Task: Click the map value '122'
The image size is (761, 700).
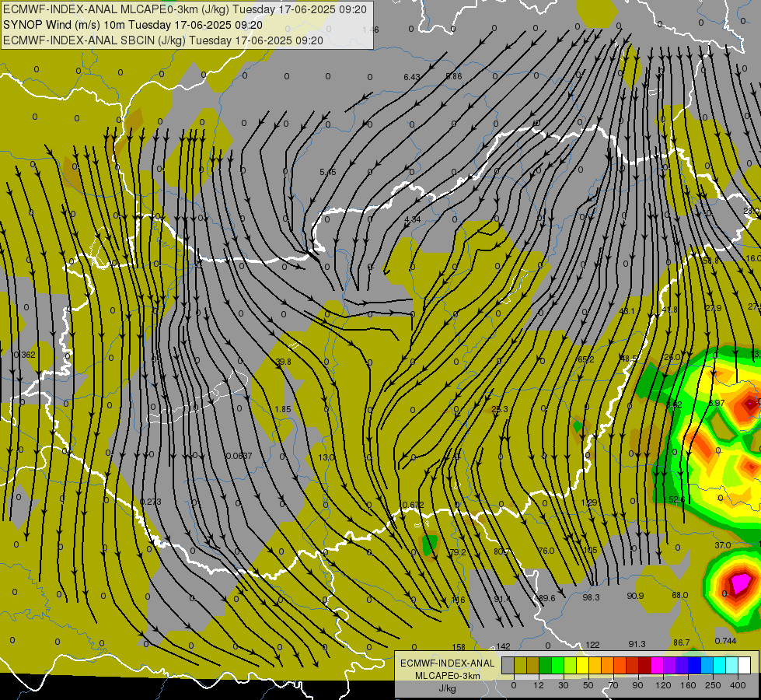Action: (x=592, y=645)
